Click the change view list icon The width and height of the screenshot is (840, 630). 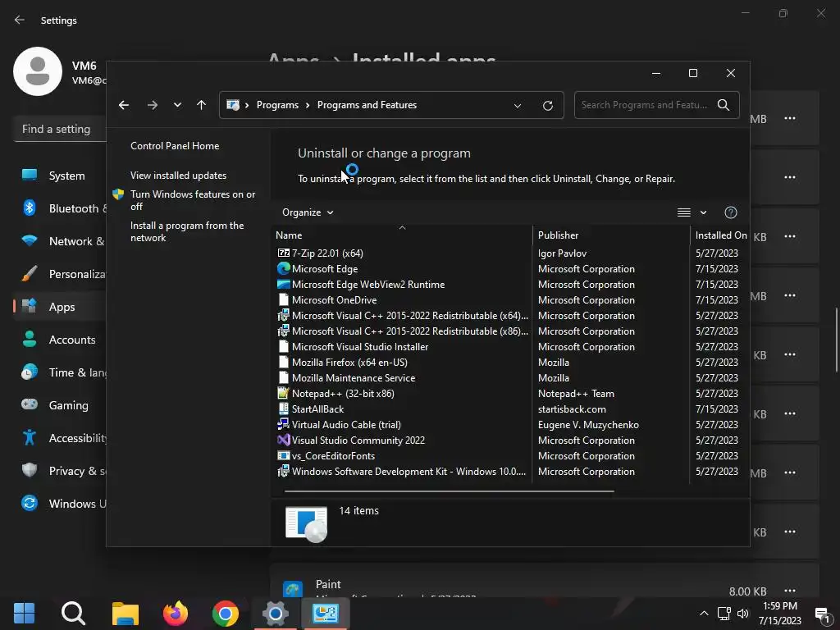(x=683, y=212)
